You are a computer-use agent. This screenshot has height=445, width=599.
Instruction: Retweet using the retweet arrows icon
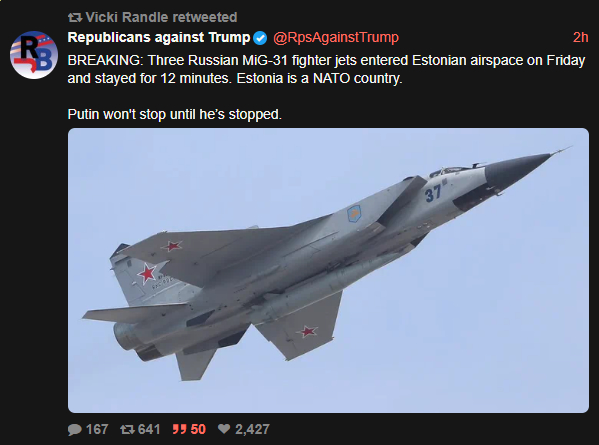tap(127, 429)
